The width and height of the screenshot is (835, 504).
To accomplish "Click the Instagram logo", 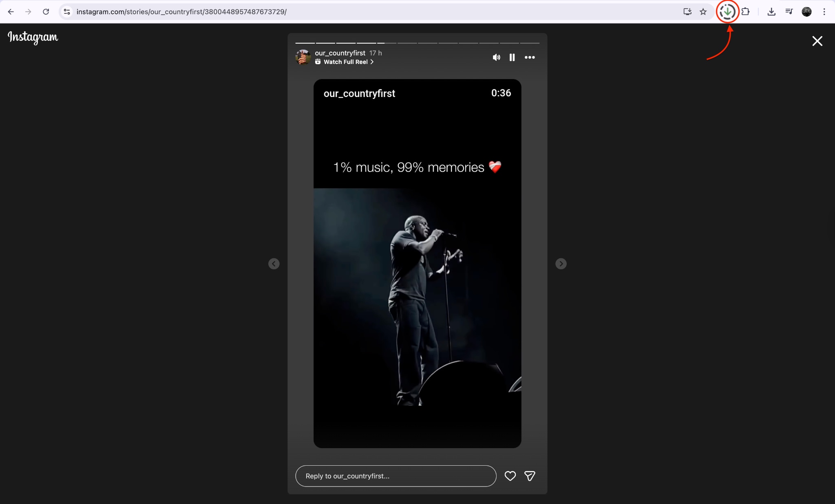I will 33,38.
